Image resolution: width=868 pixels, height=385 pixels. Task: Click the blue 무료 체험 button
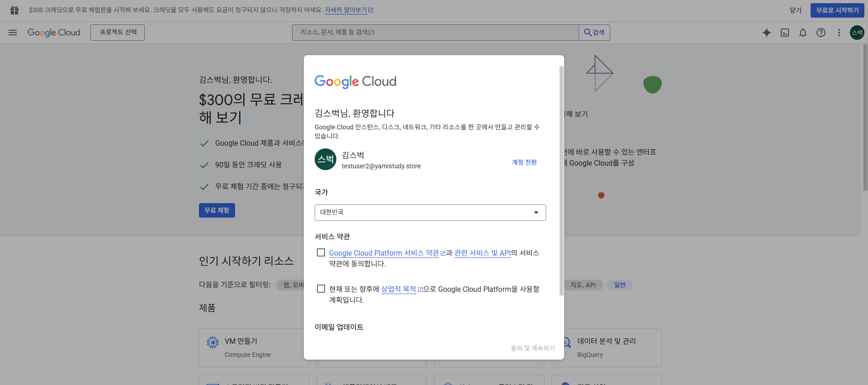pyautogui.click(x=217, y=210)
